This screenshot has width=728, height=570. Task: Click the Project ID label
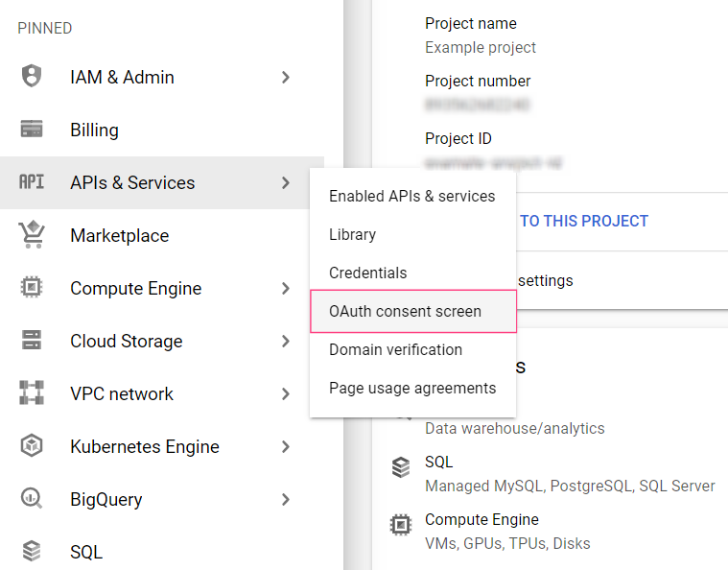tap(458, 138)
